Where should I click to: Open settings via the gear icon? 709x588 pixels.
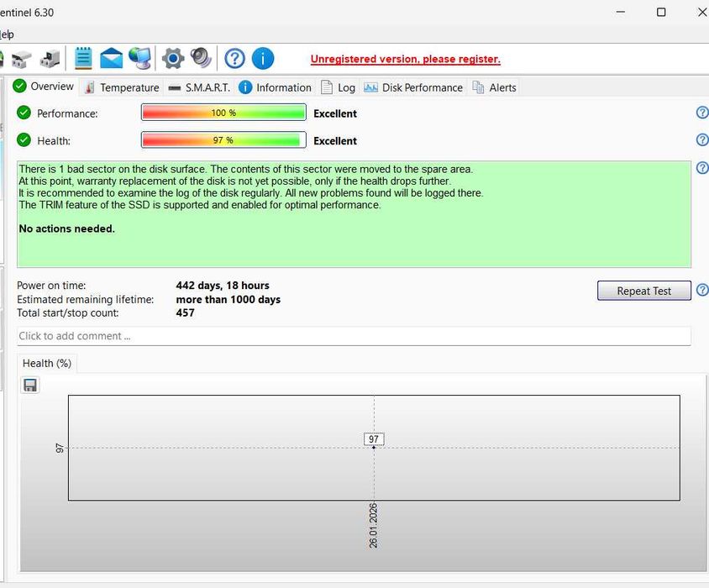pyautogui.click(x=173, y=58)
